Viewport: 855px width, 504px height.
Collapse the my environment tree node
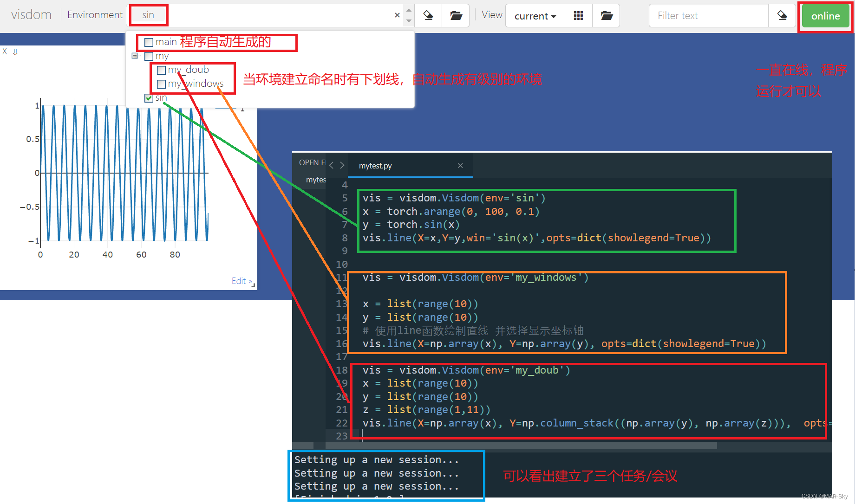[x=135, y=56]
